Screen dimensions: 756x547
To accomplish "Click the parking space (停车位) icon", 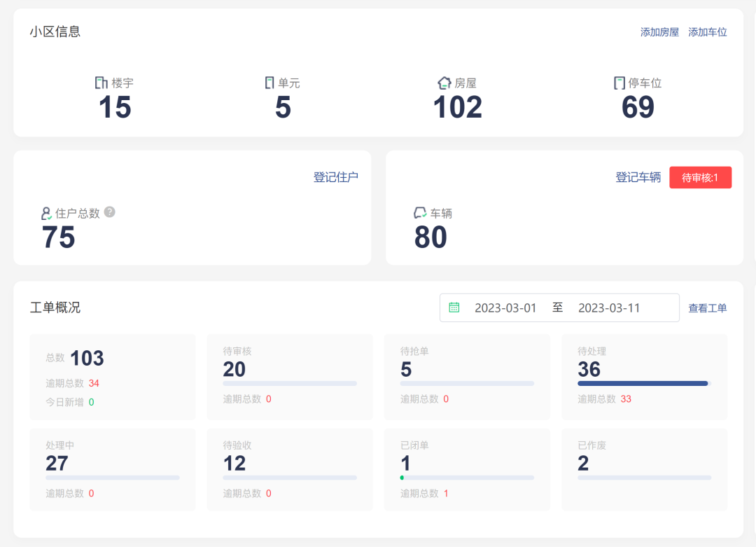I will tap(619, 83).
